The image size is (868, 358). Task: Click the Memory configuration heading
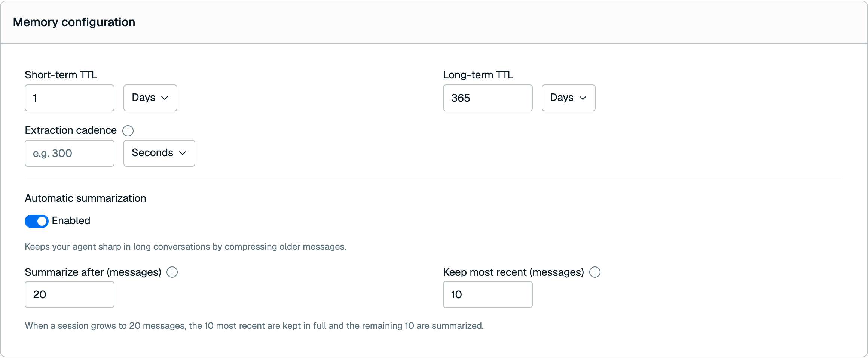coord(74,22)
